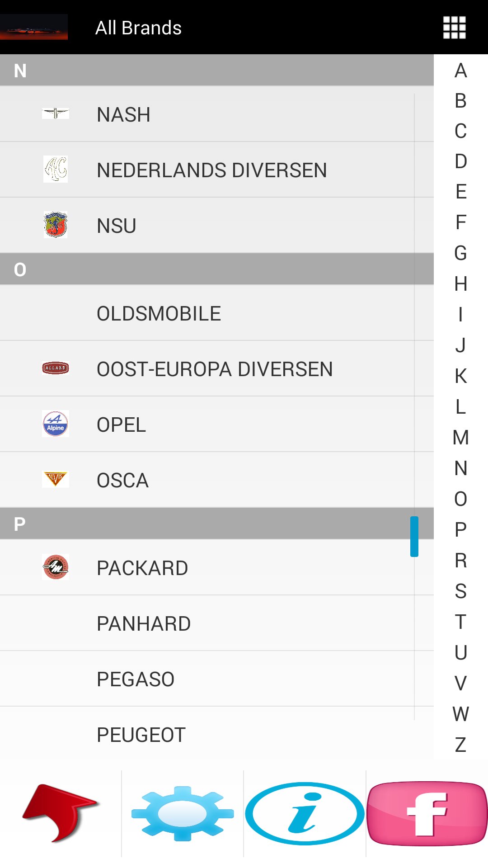488x868 pixels.
Task: Open the PANHARD brand
Action: (144, 623)
